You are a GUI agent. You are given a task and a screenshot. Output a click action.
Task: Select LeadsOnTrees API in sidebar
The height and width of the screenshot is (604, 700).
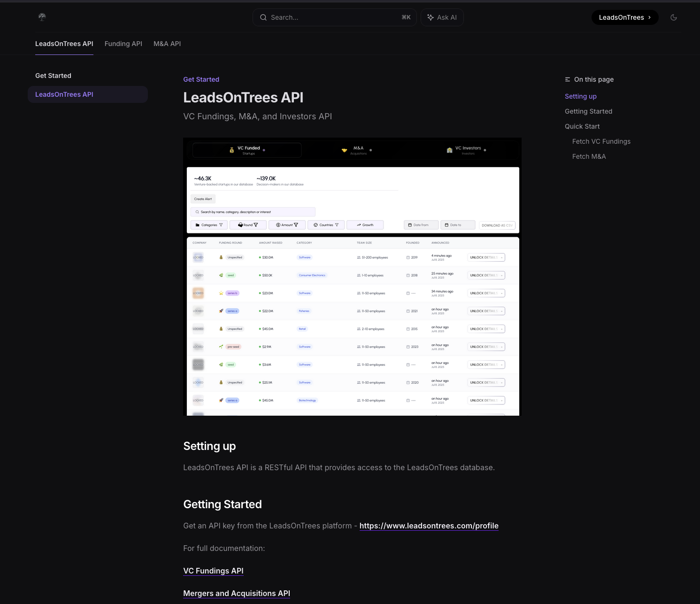pos(88,94)
